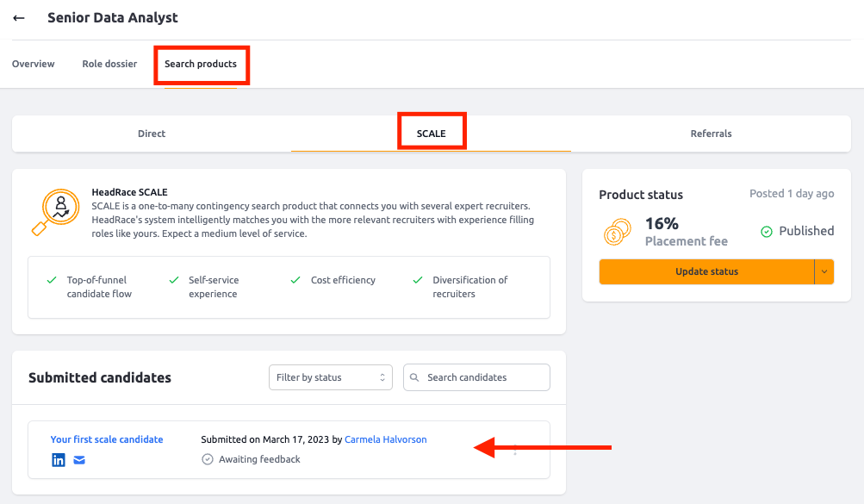
Task: Email the candidate via envelope icon
Action: pyautogui.click(x=79, y=460)
